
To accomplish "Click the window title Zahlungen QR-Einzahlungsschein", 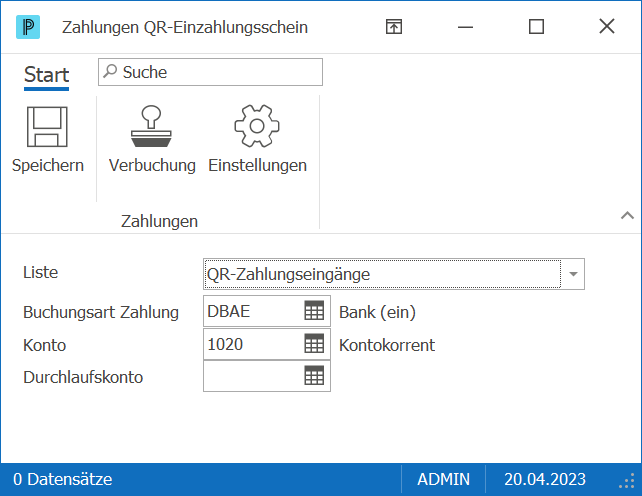I will 185,27.
